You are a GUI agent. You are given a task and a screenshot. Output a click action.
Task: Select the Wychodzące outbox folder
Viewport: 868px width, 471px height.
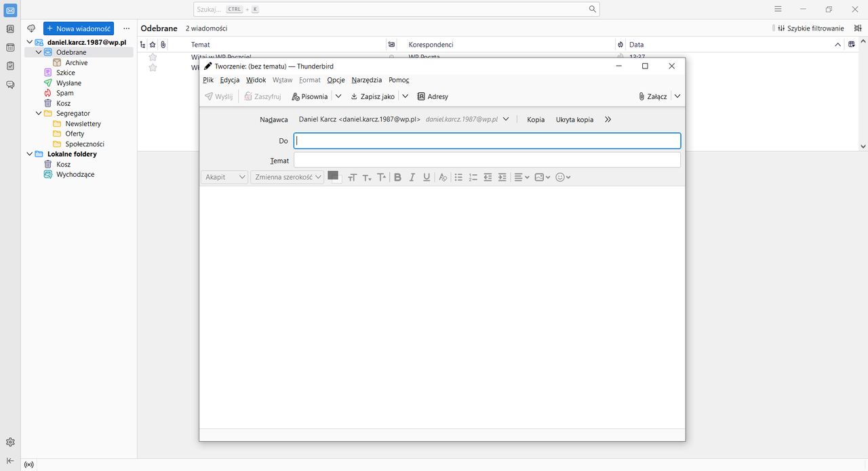coord(75,174)
